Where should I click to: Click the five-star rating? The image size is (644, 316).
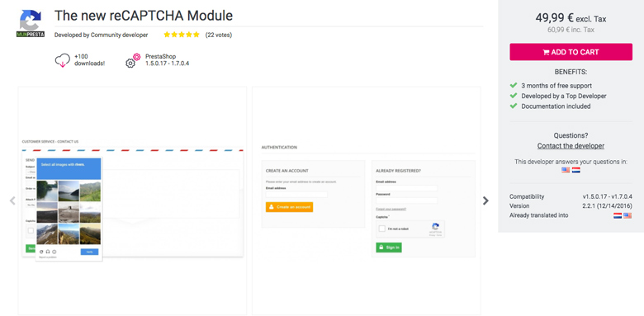(x=181, y=35)
